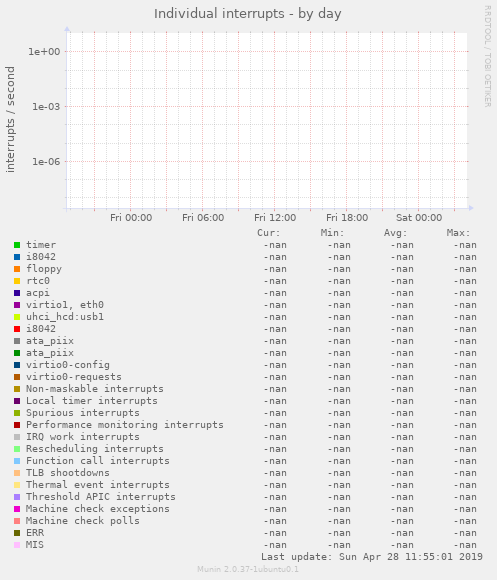497x580 pixels.
Task: Click the Performance monitoring interrupts label
Action: 125,425
